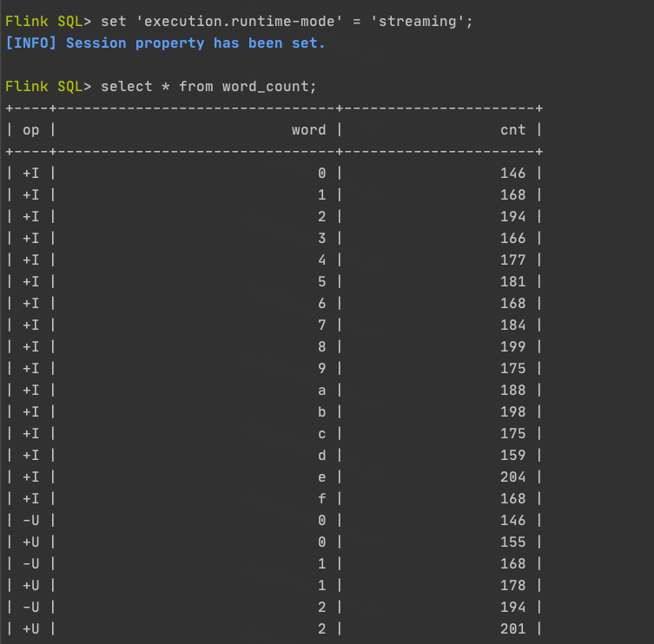The height and width of the screenshot is (644, 654).
Task: Click the '+U' op in the cnt 201 row
Action: (31, 628)
